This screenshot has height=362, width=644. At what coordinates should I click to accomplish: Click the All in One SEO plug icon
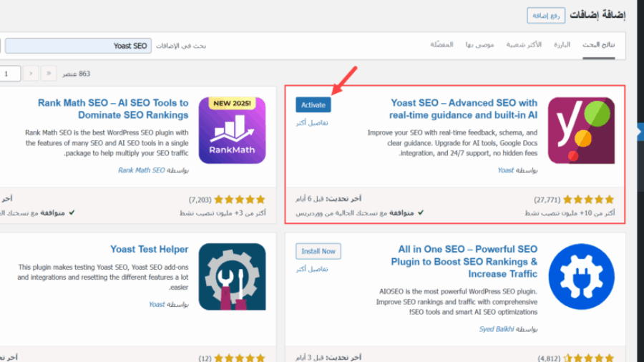click(x=581, y=276)
